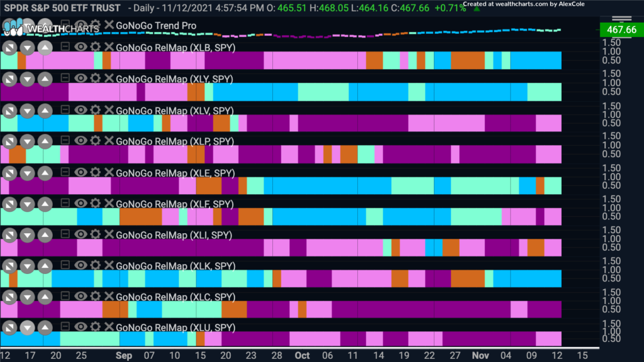The image size is (644, 362).
Task: Click the green 467.66 price label
Action: click(x=622, y=30)
